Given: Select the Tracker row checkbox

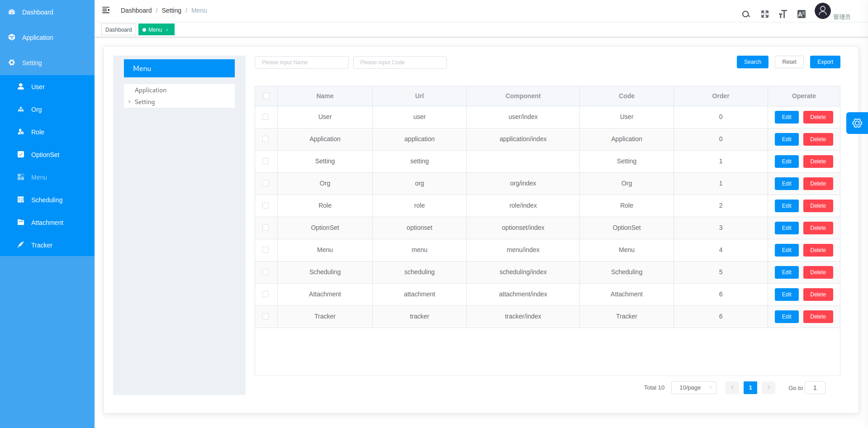Looking at the screenshot, I should click(266, 316).
